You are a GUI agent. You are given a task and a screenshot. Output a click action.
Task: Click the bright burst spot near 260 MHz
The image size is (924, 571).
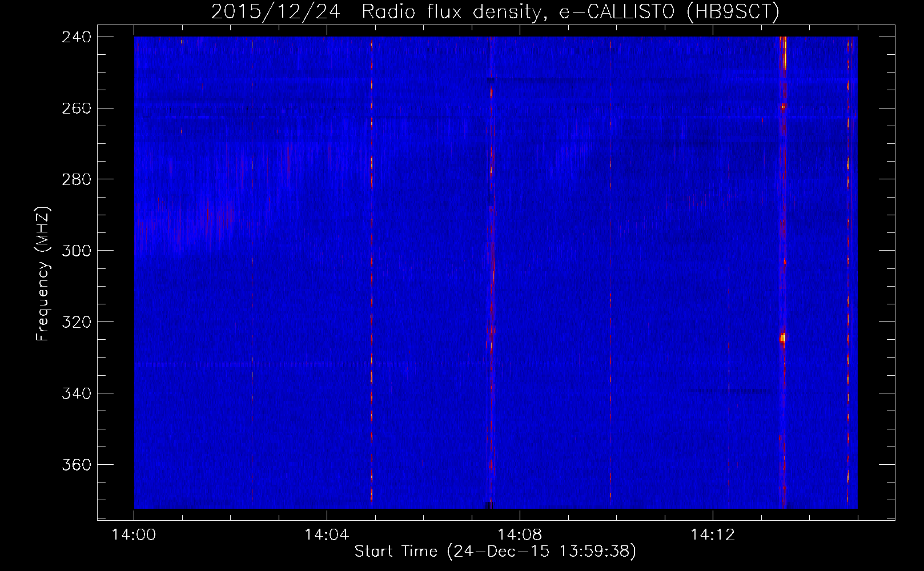point(783,106)
